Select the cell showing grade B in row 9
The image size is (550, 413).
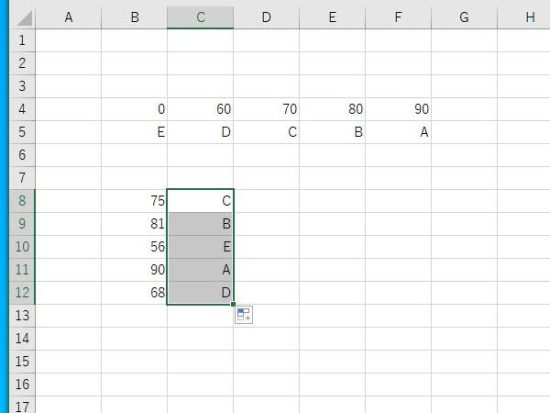[x=200, y=224]
